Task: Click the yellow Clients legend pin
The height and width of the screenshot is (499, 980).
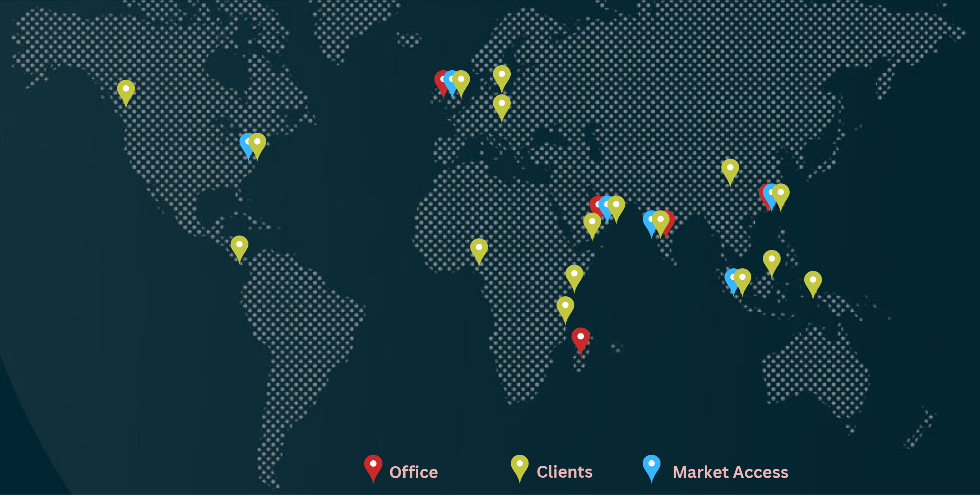Action: point(519,465)
